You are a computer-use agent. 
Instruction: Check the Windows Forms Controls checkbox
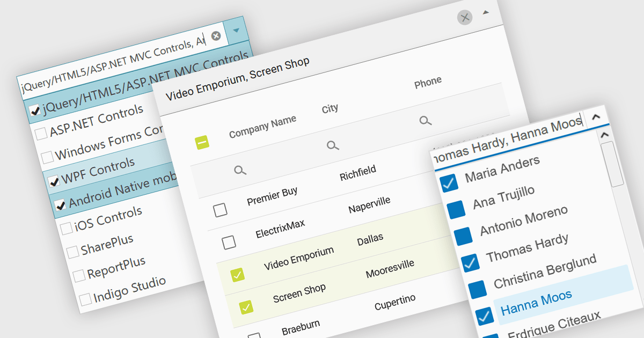pos(48,157)
